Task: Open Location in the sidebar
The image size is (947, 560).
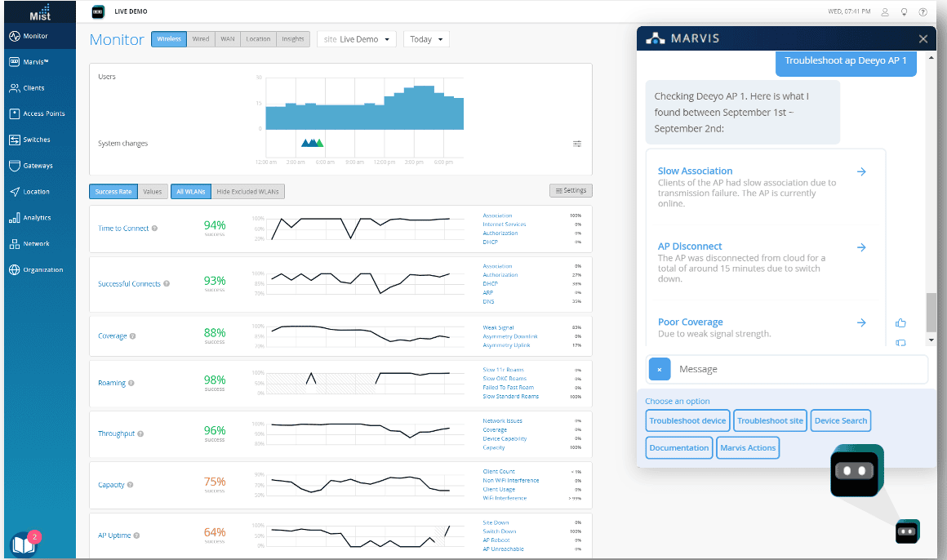Action: pyautogui.click(x=40, y=192)
